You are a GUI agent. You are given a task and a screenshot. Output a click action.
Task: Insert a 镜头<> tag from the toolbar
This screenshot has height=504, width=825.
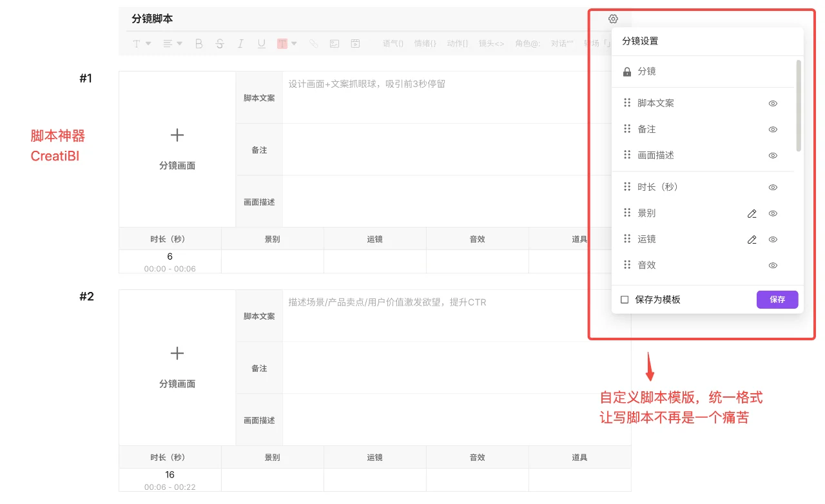492,43
